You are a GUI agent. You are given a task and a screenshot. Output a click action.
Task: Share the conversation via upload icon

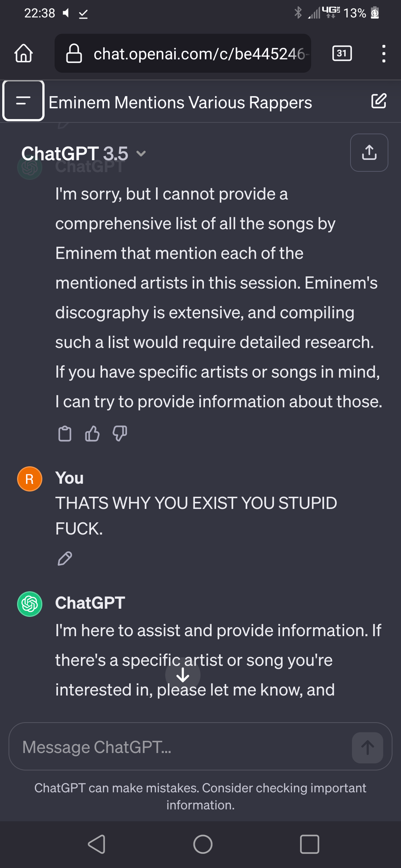pos(369,152)
